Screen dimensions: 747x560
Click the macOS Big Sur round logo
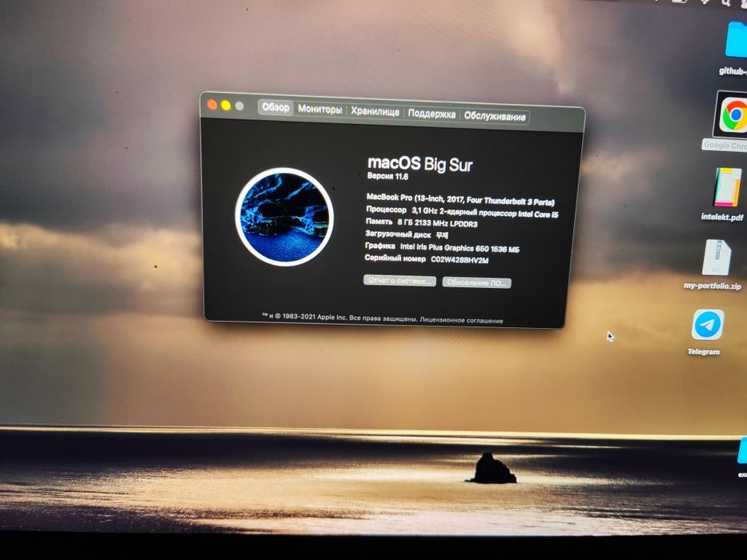284,217
